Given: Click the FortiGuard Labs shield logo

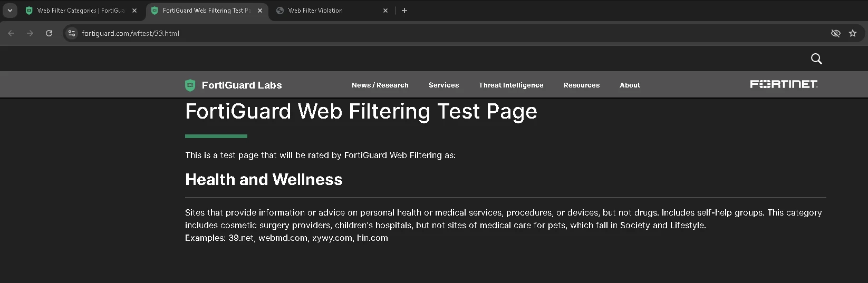Looking at the screenshot, I should [x=190, y=85].
